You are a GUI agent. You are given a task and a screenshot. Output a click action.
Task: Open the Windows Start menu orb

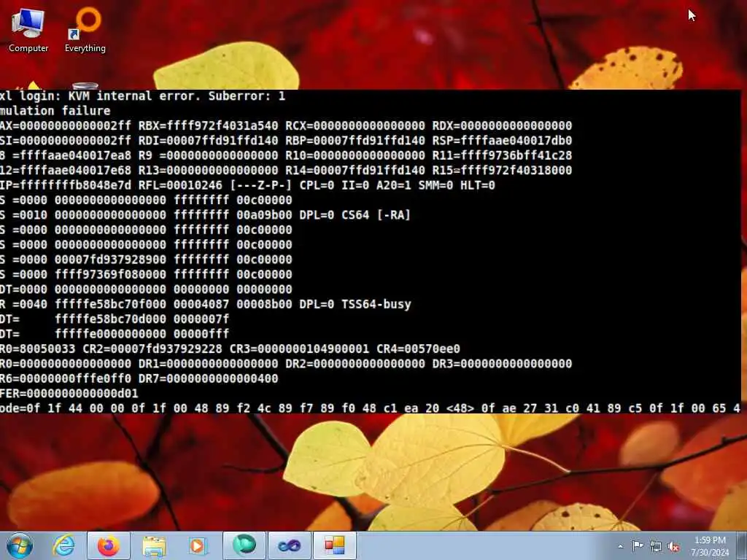pos(20,545)
